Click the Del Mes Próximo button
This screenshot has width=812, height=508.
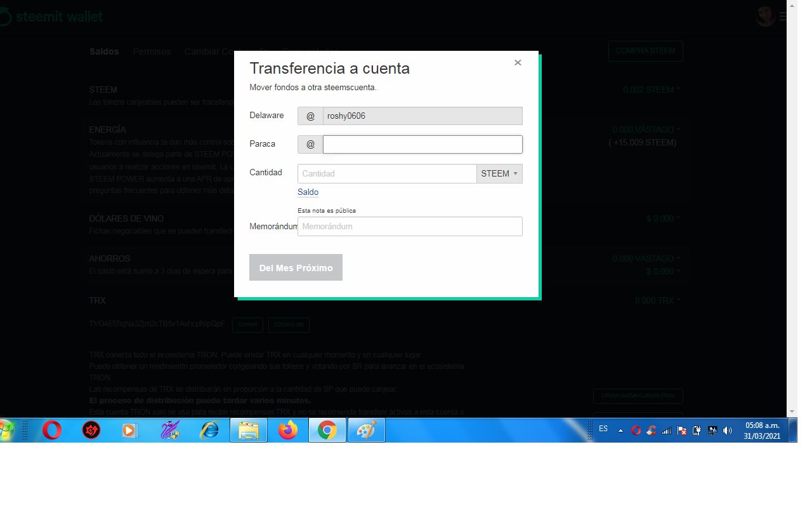(296, 267)
